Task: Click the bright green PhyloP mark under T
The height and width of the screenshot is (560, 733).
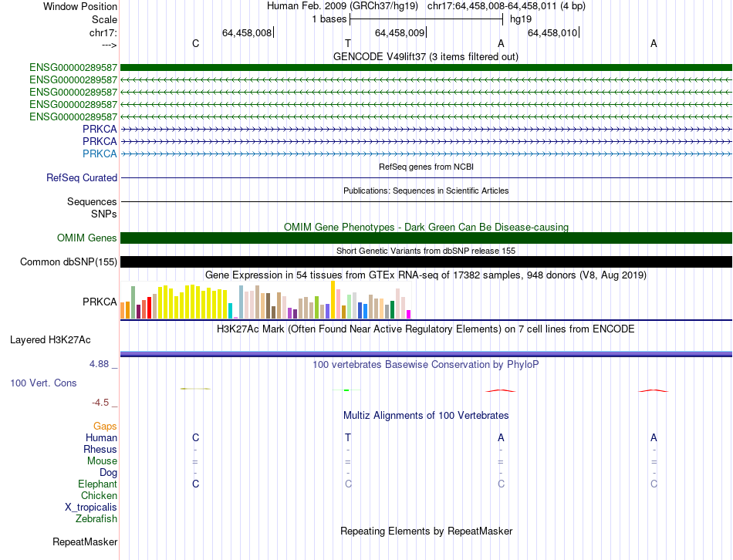Action: 346,390
